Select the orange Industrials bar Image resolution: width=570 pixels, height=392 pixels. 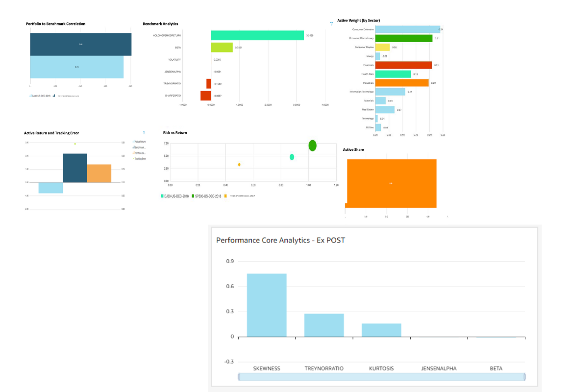point(401,83)
